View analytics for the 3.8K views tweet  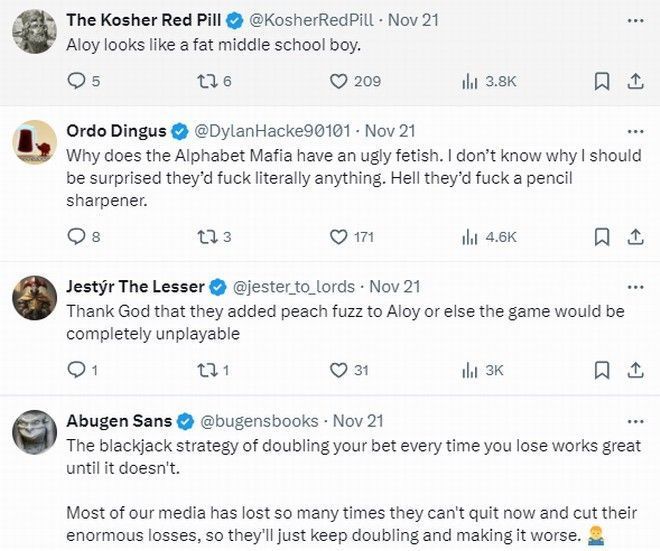click(470, 81)
